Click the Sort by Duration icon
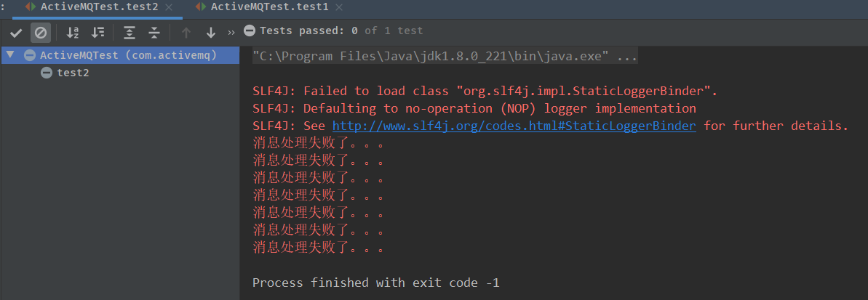 (x=97, y=33)
